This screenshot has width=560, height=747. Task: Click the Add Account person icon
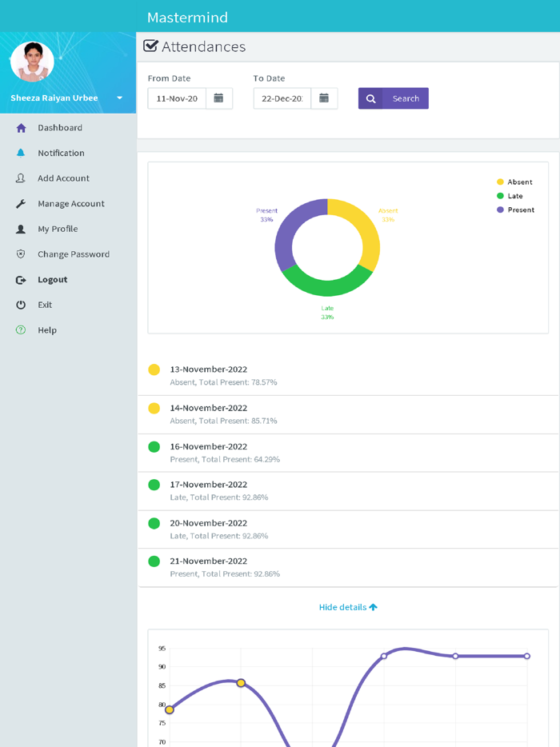[x=21, y=178]
